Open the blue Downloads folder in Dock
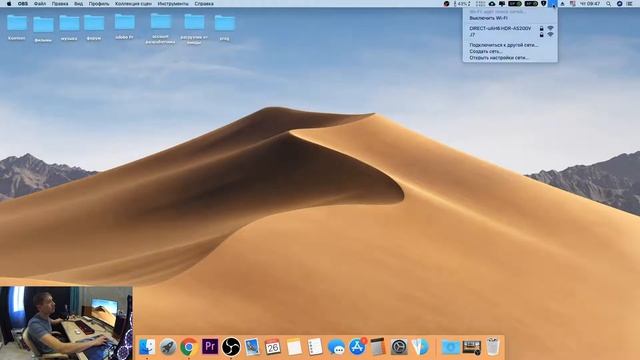640x360 pixels. click(451, 347)
